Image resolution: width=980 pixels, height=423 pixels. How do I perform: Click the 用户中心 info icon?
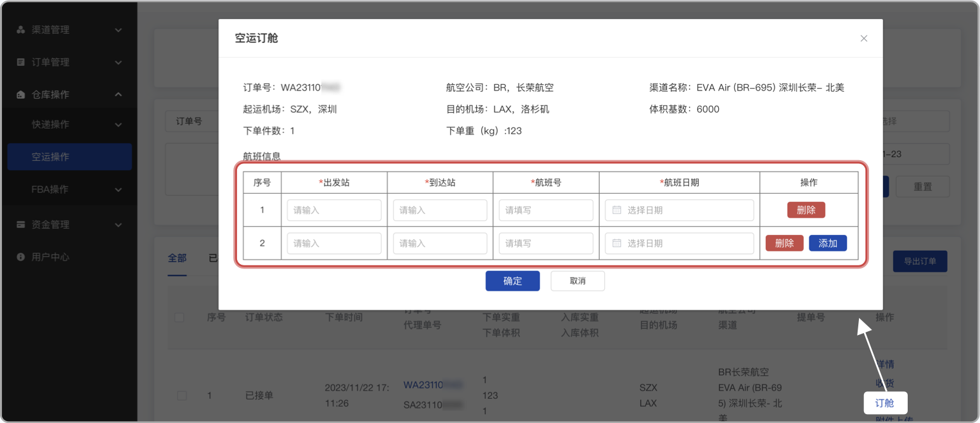tap(20, 257)
